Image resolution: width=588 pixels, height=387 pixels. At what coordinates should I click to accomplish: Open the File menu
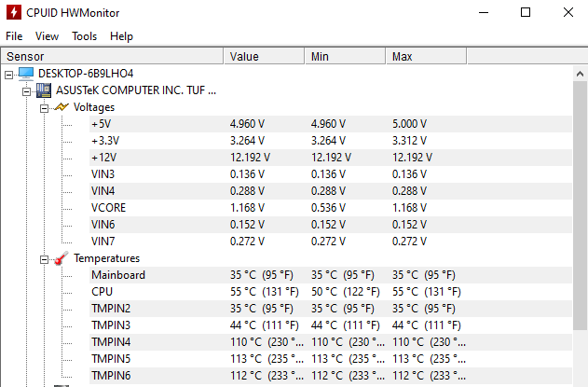14,36
